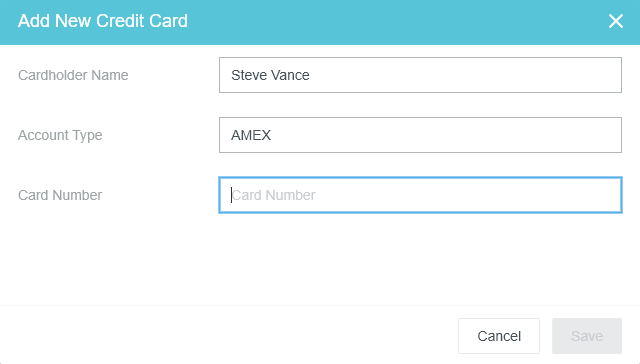Select the Steve Vance text in field
This screenshot has width=640, height=364.
pyautogui.click(x=270, y=75)
